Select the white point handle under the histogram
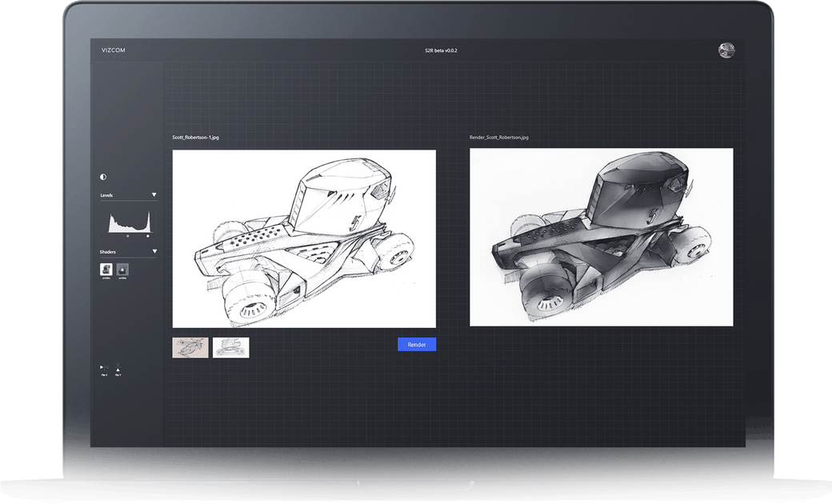Screen dimensions: 832x504 pos(146,234)
